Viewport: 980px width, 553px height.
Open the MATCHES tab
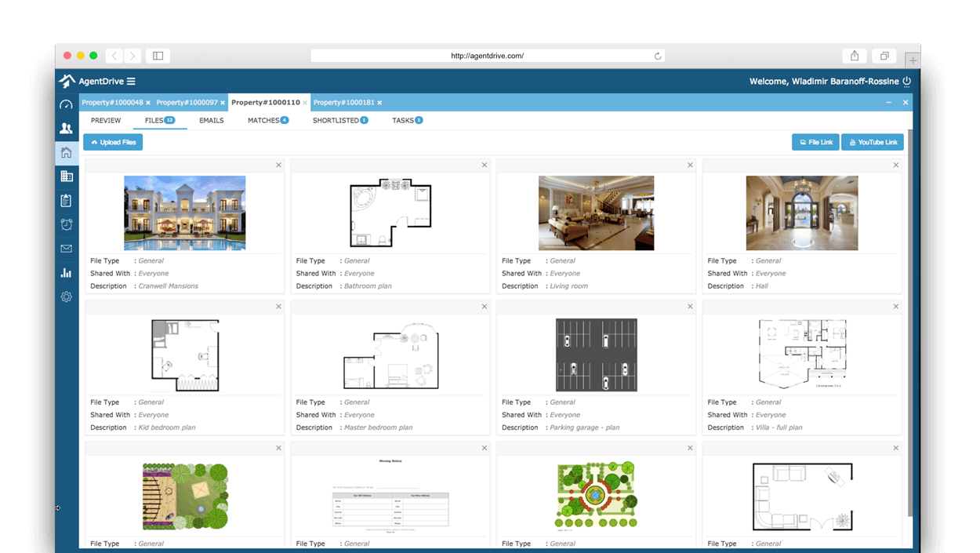tap(268, 121)
